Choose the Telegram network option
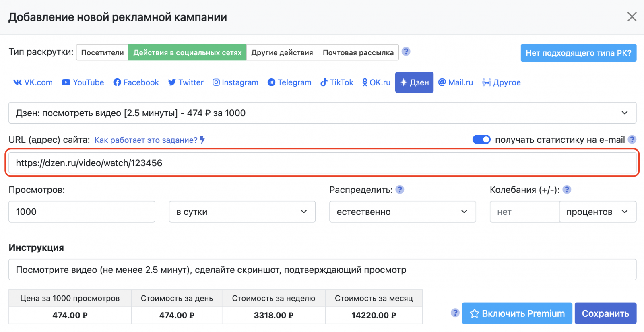The width and height of the screenshot is (644, 332). pos(289,82)
